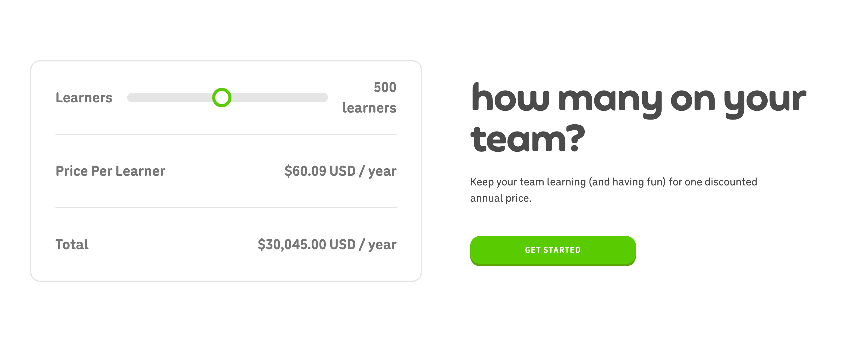Click the Learners label beside the slider
Screen dimensions: 868x342
tap(84, 98)
